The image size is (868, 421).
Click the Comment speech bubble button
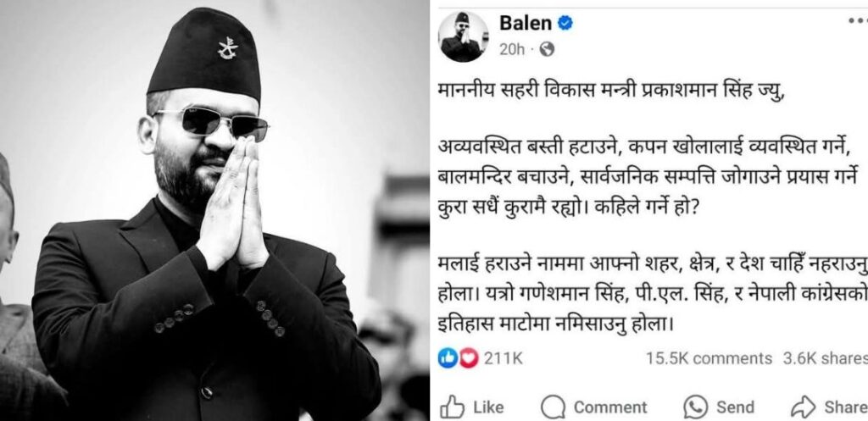tap(593, 407)
